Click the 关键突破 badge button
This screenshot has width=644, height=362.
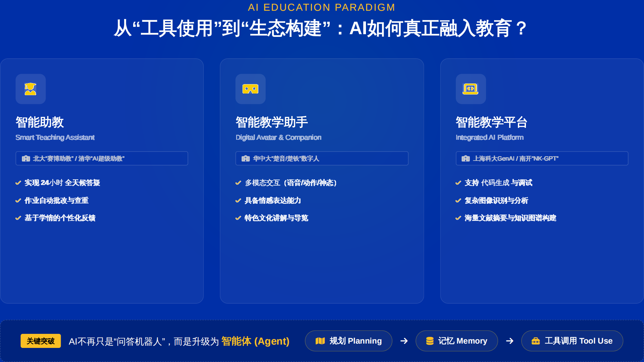[40, 341]
